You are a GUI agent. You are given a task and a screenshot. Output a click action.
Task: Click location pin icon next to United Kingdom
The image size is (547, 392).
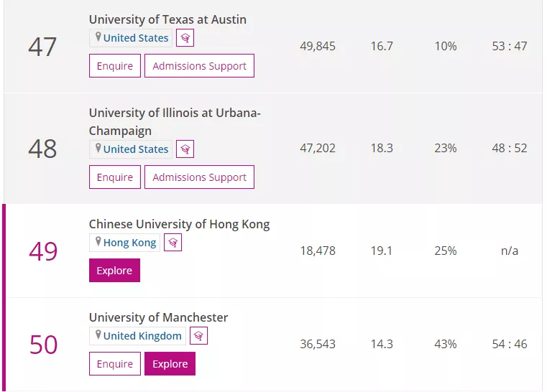coord(98,335)
